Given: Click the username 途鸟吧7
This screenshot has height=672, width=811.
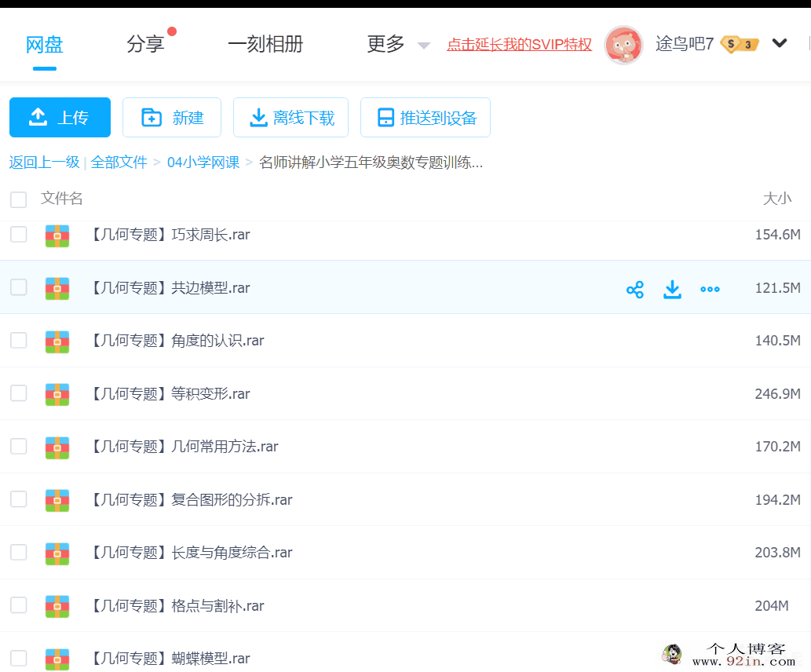Looking at the screenshot, I should (x=685, y=44).
